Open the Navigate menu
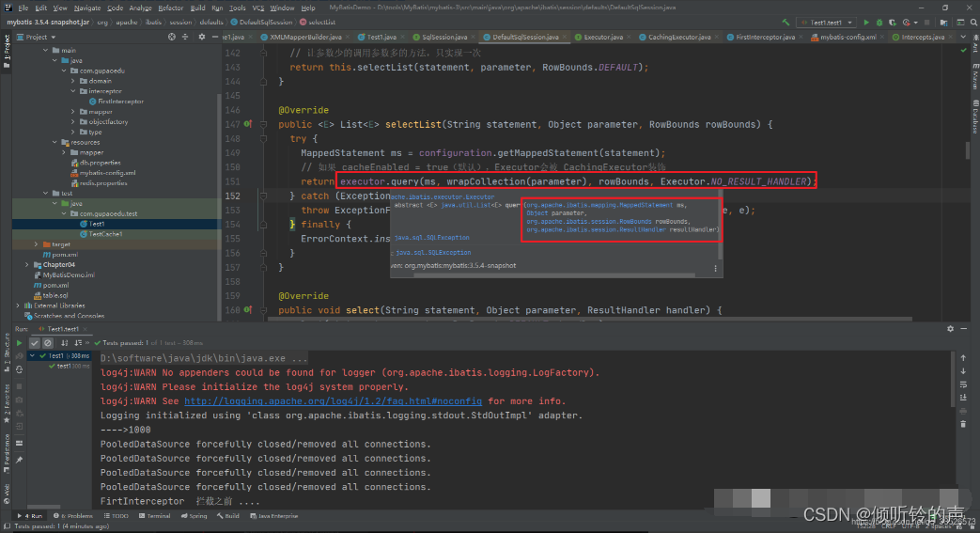Viewport: 980px width, 533px height. click(86, 8)
